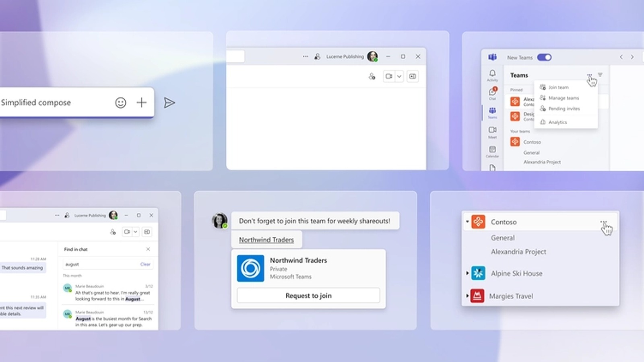The height and width of the screenshot is (362, 644).
Task: Click the Request to join button
Action: point(308,295)
